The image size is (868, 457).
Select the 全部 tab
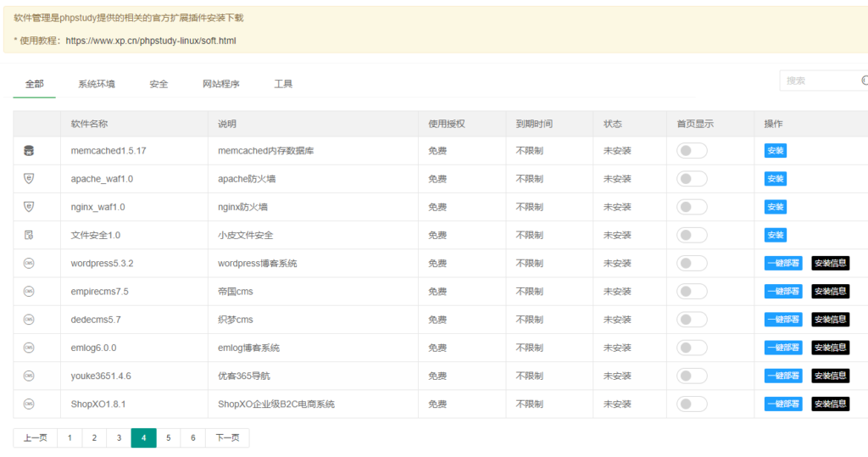click(34, 84)
